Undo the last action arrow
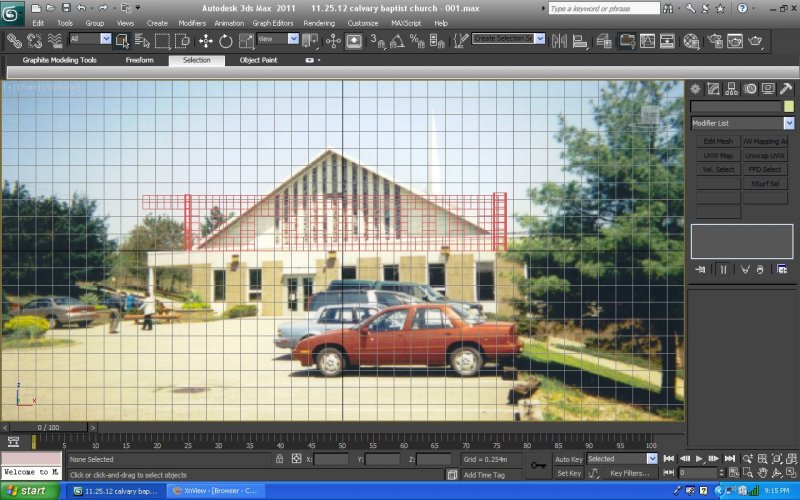 pyautogui.click(x=81, y=8)
